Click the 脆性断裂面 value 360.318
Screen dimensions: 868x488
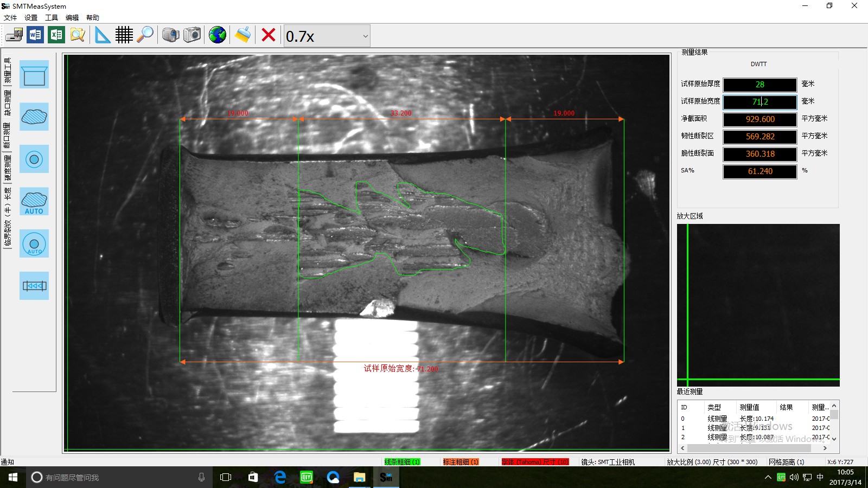(x=759, y=154)
